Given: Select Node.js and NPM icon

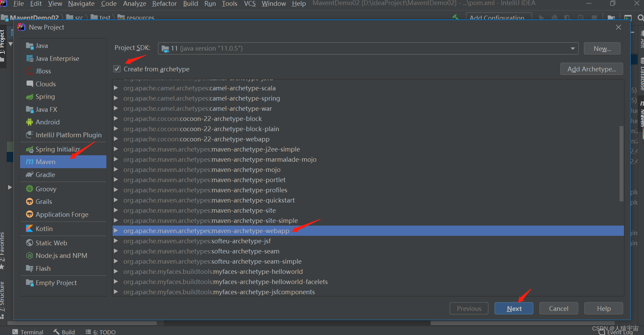Looking at the screenshot, I should 30,255.
